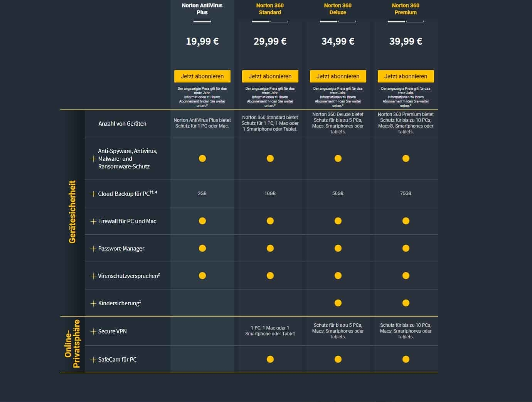
Task: Click the 39,99 € price
Action: point(406,41)
